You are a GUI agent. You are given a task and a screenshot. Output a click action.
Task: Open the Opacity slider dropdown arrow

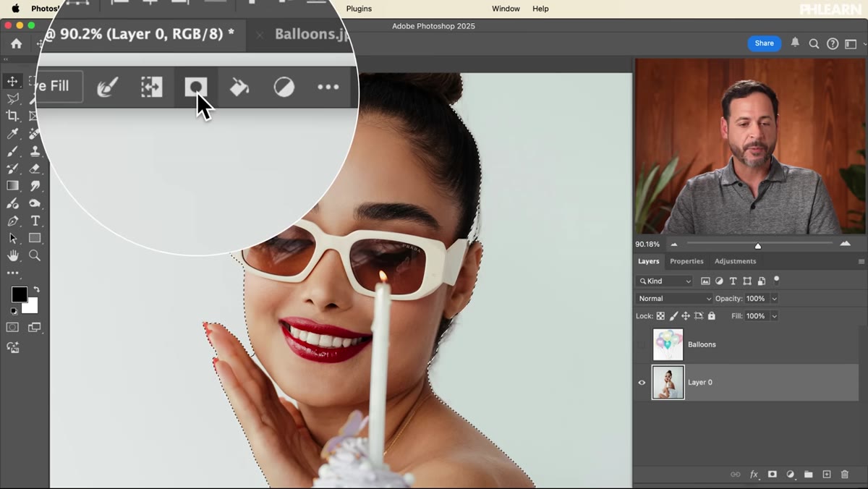coord(774,299)
